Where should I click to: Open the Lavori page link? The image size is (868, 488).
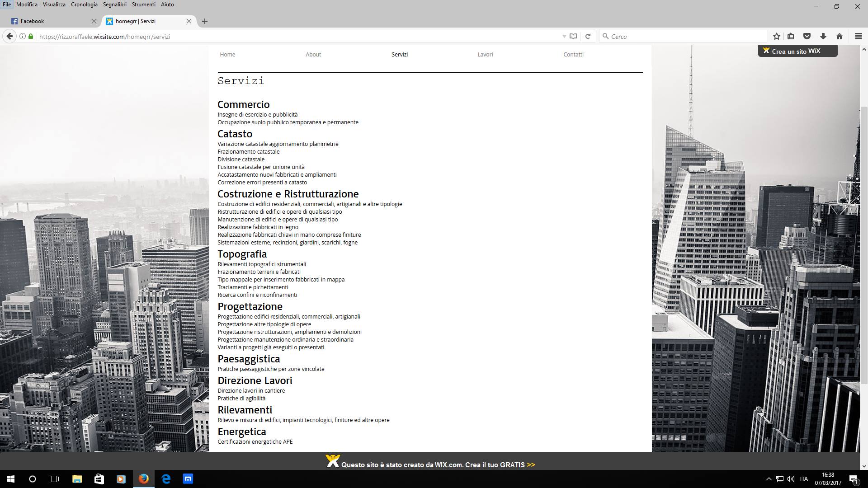point(485,55)
